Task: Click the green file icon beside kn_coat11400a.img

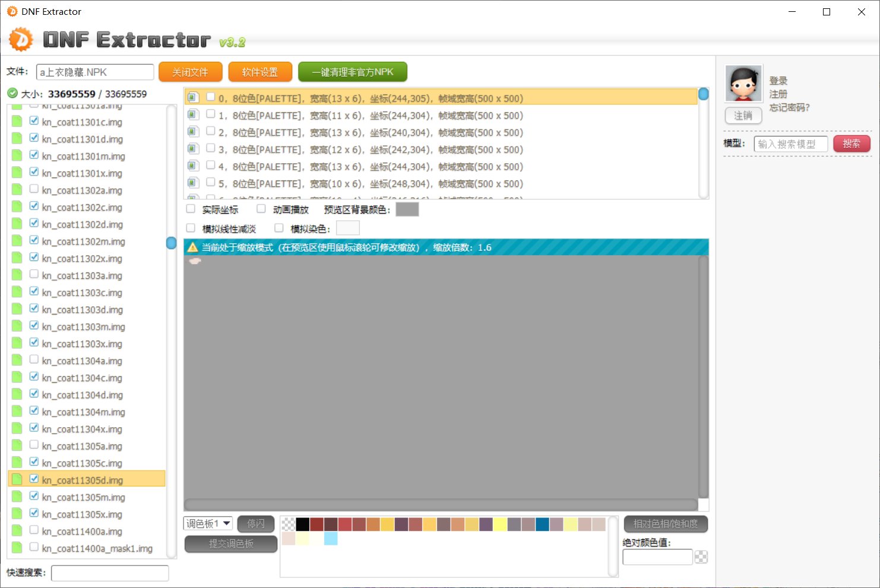Action: [17, 530]
